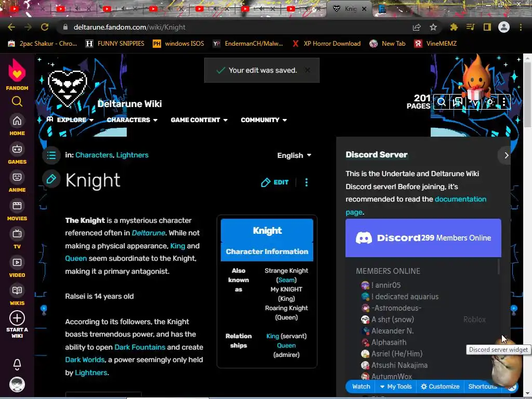Open the Characters category link
The image size is (532, 399).
click(94, 155)
